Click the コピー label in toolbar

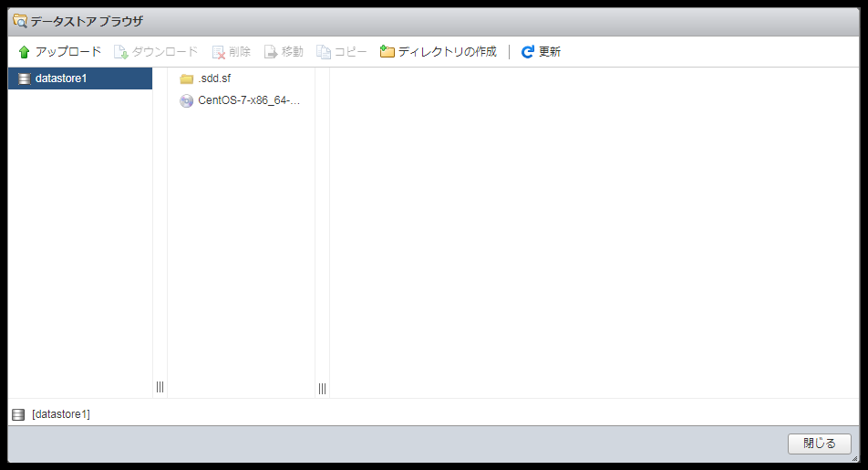click(x=350, y=51)
